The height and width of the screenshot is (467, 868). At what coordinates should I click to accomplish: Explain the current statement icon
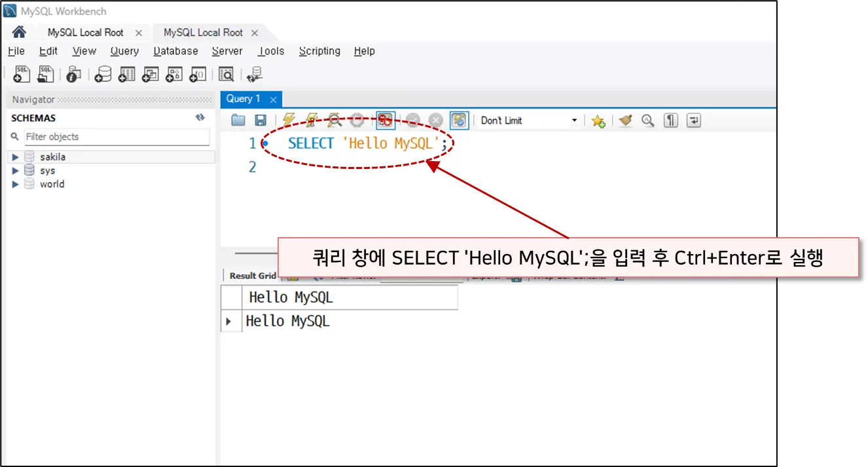point(335,121)
